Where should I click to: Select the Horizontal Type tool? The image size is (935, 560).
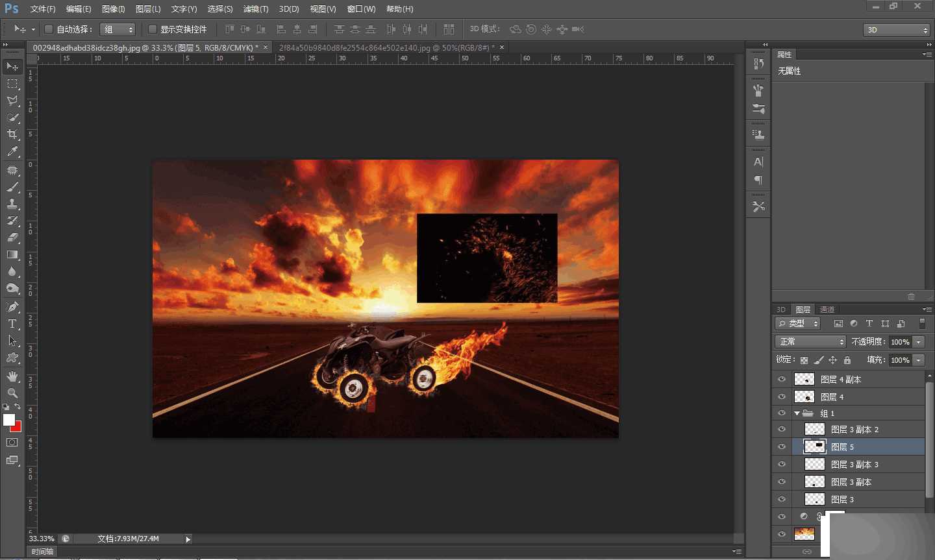click(x=12, y=324)
